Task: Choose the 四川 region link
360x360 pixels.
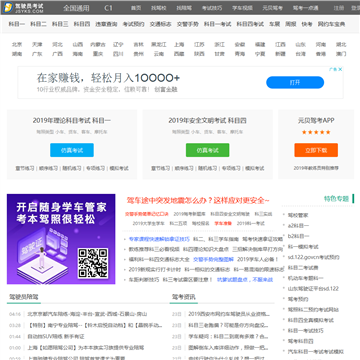Action: 118,54
